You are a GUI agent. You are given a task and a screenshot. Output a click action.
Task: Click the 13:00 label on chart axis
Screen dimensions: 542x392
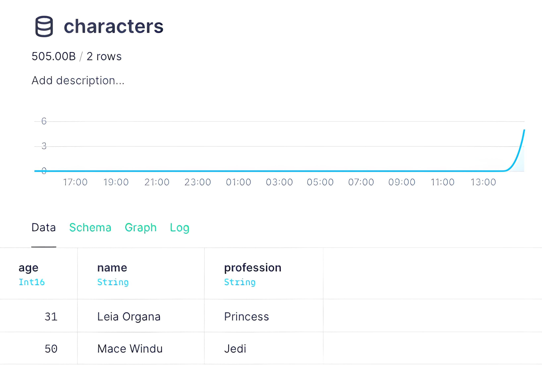[x=483, y=182]
